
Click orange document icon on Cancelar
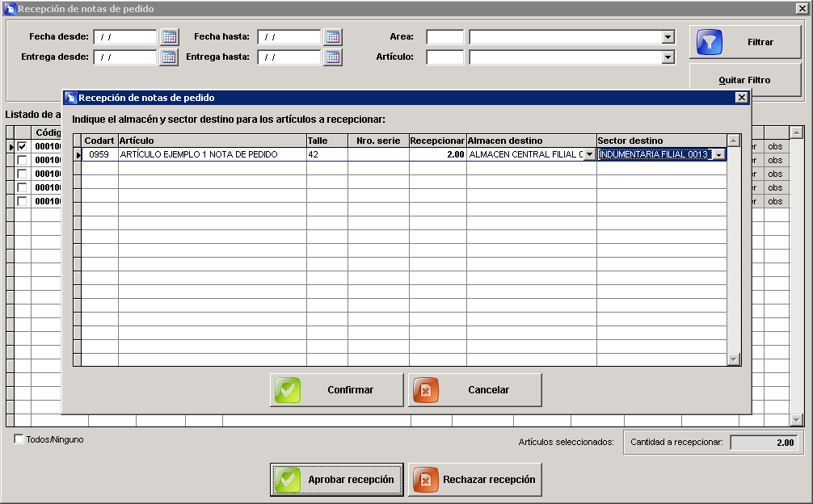point(426,390)
